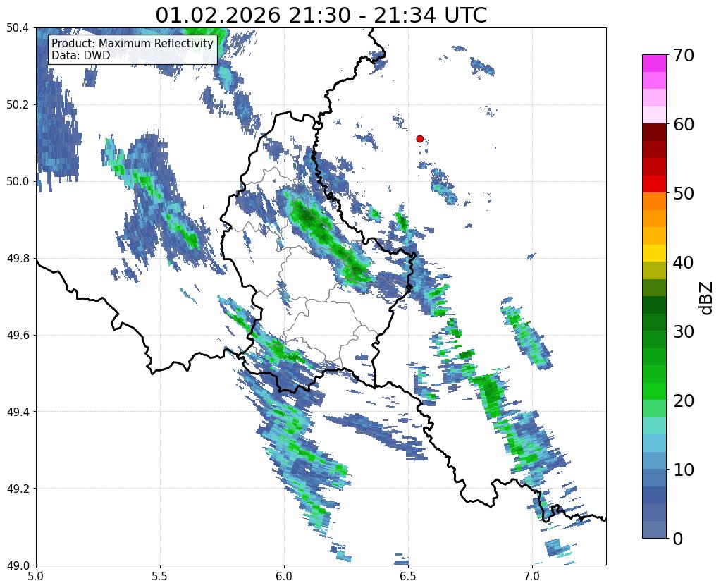Viewport: 721px width, 588px height.
Task: Click the latitude tick label 49.4
Action: [x=18, y=412]
